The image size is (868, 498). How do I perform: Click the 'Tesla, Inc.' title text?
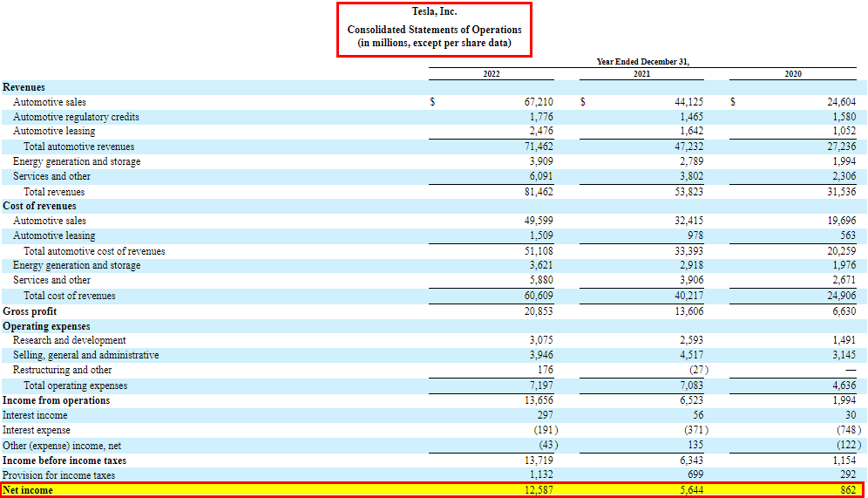[435, 11]
